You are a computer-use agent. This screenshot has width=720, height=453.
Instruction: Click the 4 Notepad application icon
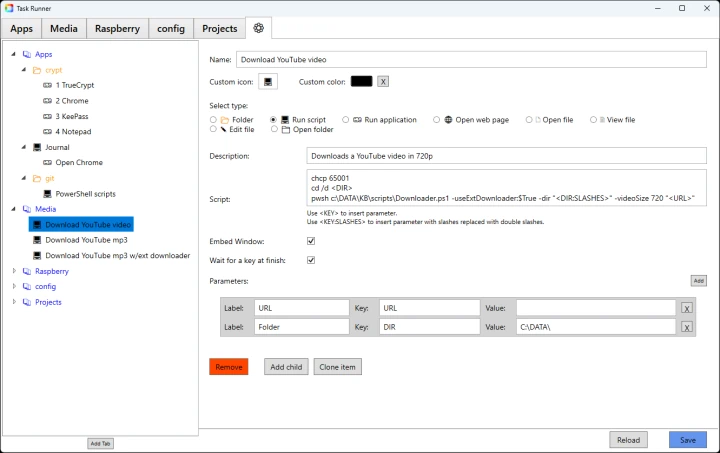coord(47,132)
